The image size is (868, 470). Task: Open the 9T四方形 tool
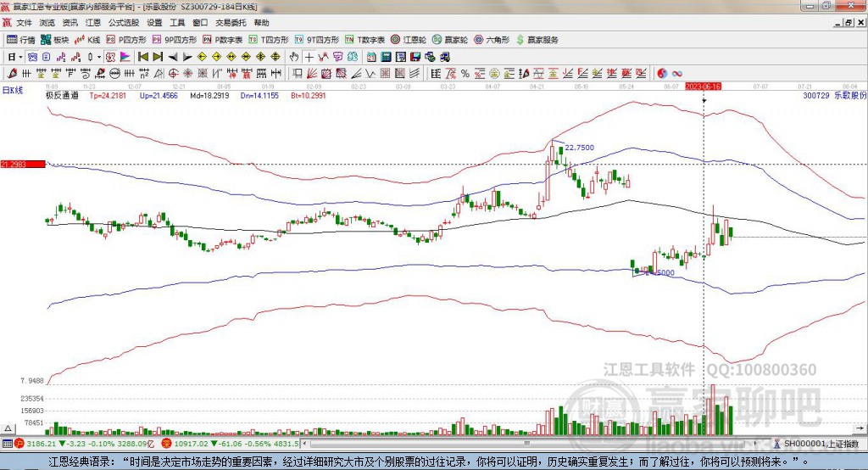coord(317,40)
